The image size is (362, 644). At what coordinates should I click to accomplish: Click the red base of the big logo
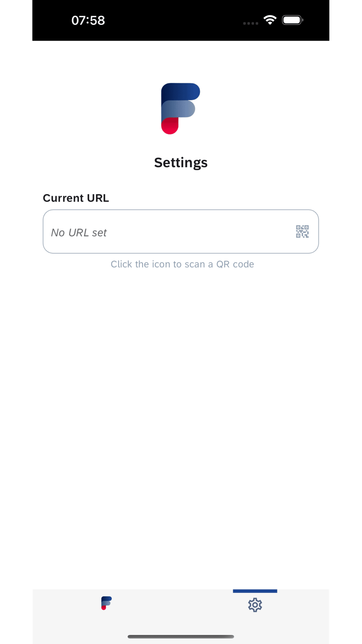point(170,126)
